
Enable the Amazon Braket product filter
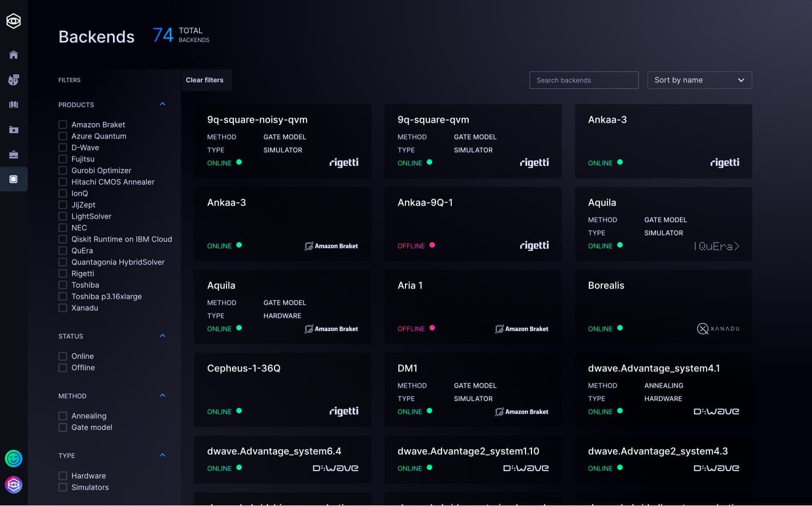pos(63,124)
